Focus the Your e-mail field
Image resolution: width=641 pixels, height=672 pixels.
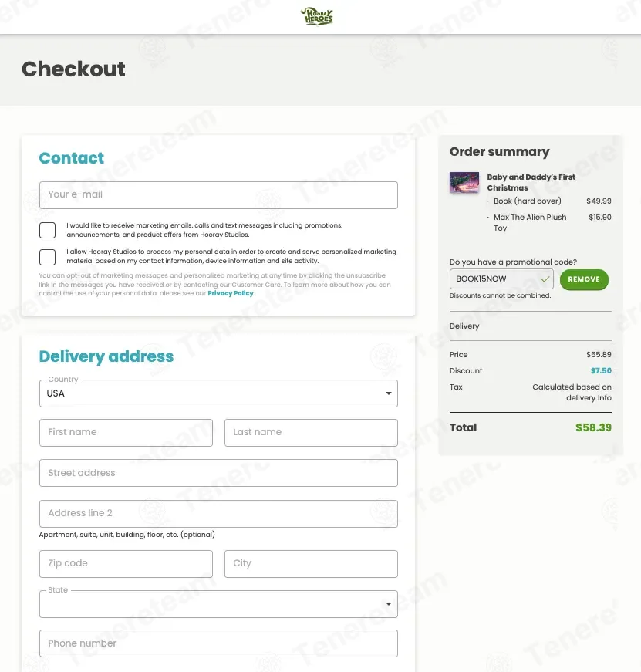point(218,195)
